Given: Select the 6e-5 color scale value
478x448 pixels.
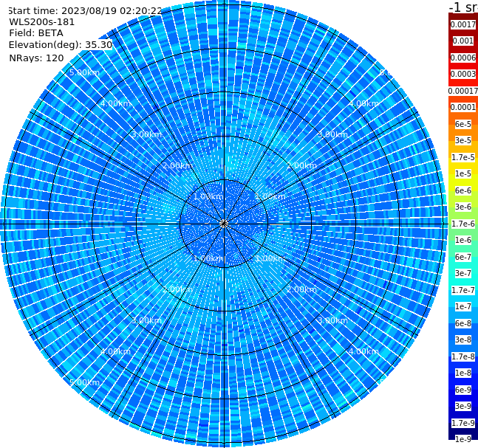Looking at the screenshot, I should point(463,124).
